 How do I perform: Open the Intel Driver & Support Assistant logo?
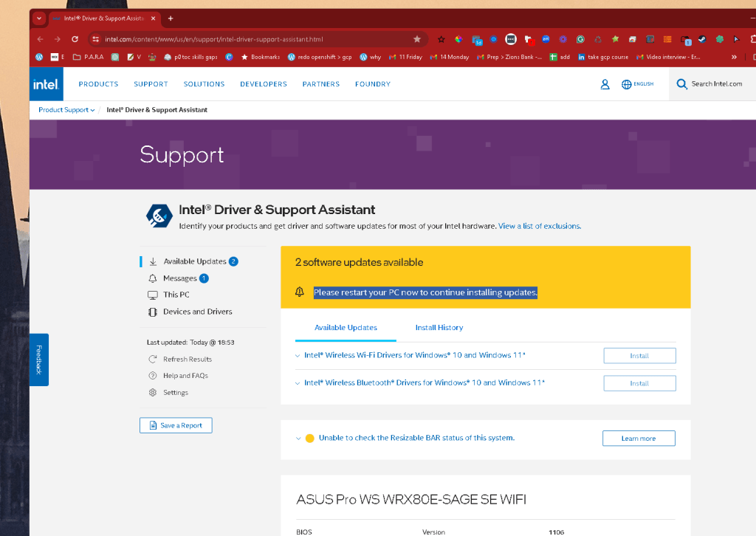159,216
